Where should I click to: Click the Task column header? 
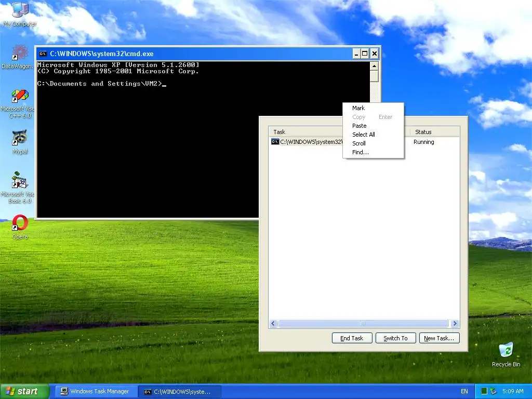(305, 131)
